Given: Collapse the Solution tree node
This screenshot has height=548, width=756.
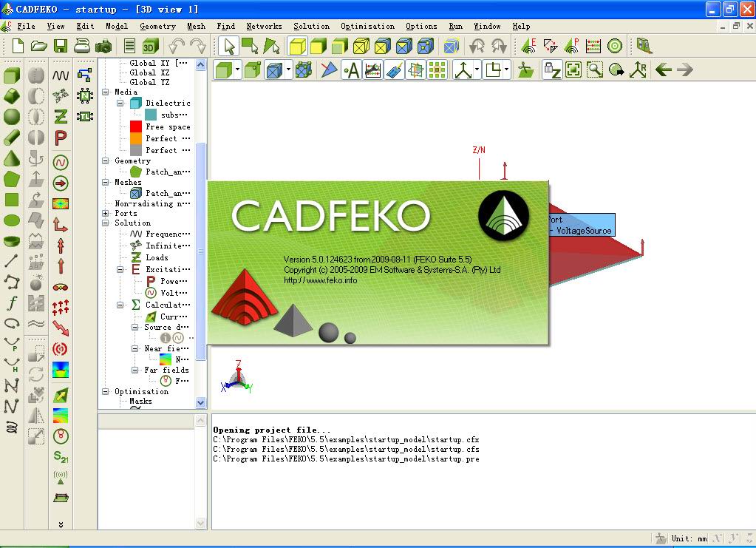Looking at the screenshot, I should tap(106, 223).
